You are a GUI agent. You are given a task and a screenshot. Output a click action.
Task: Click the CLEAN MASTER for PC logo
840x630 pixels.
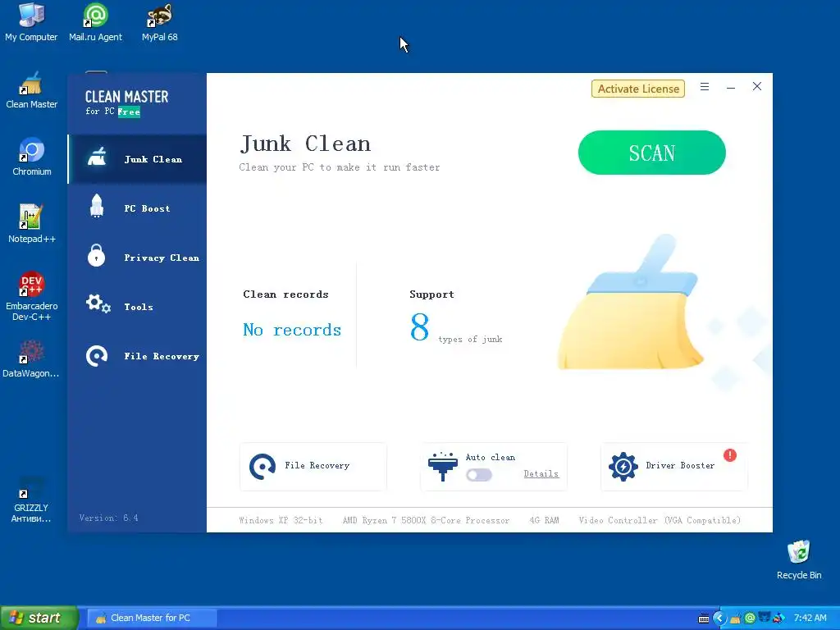[126, 103]
